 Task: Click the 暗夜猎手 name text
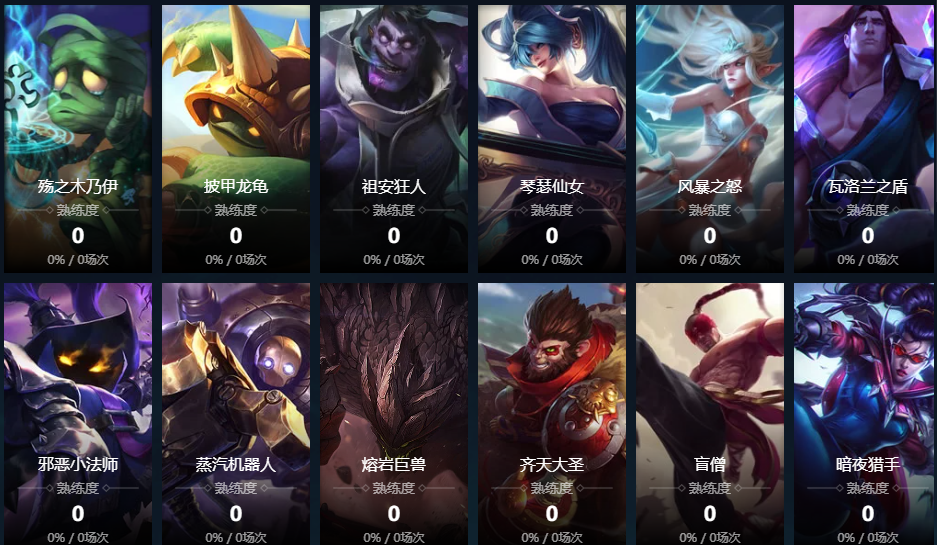click(x=868, y=464)
